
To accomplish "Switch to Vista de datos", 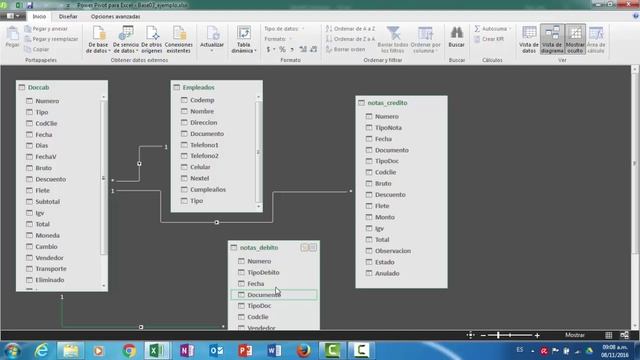I will (529, 39).
